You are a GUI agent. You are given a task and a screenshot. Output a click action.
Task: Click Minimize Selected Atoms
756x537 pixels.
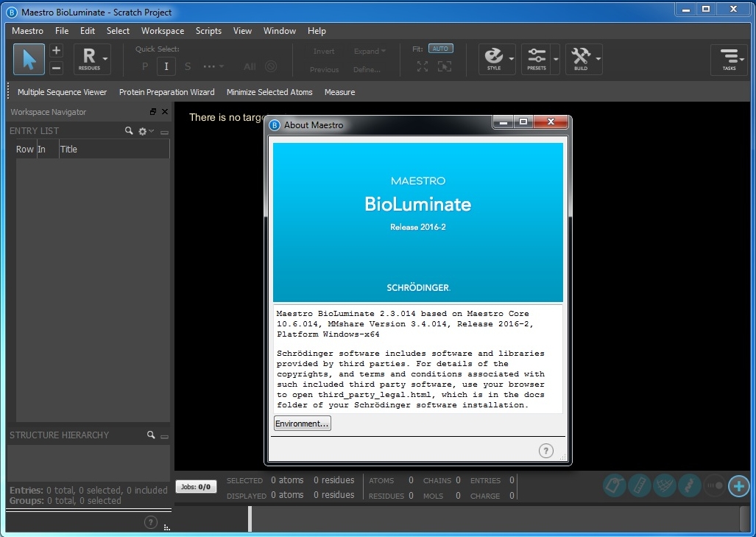[269, 92]
